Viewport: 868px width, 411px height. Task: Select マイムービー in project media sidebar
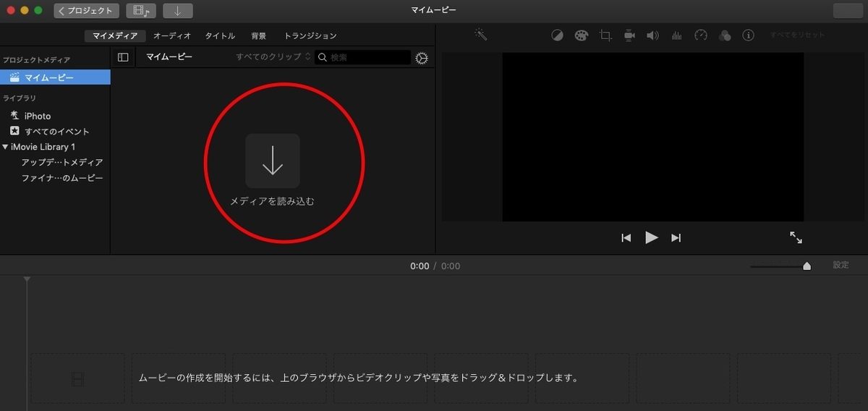55,77
